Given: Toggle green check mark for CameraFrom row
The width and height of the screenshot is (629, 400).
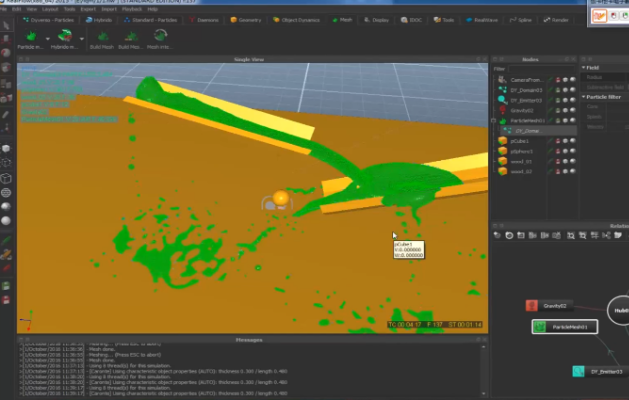Looking at the screenshot, I should (x=551, y=80).
